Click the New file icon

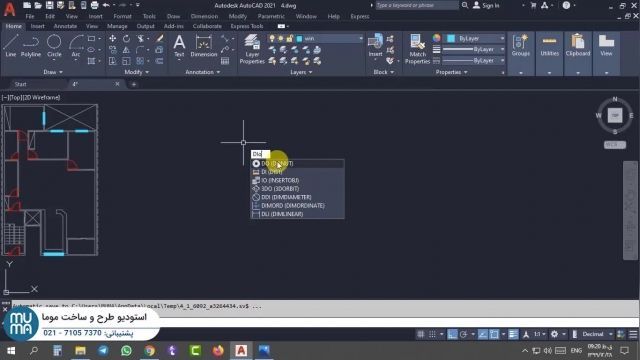[x=27, y=5]
